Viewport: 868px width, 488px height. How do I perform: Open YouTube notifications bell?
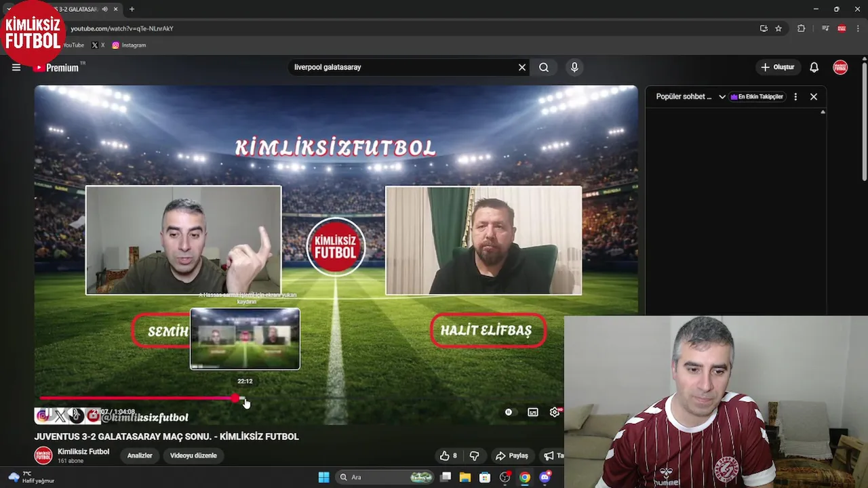[814, 67]
